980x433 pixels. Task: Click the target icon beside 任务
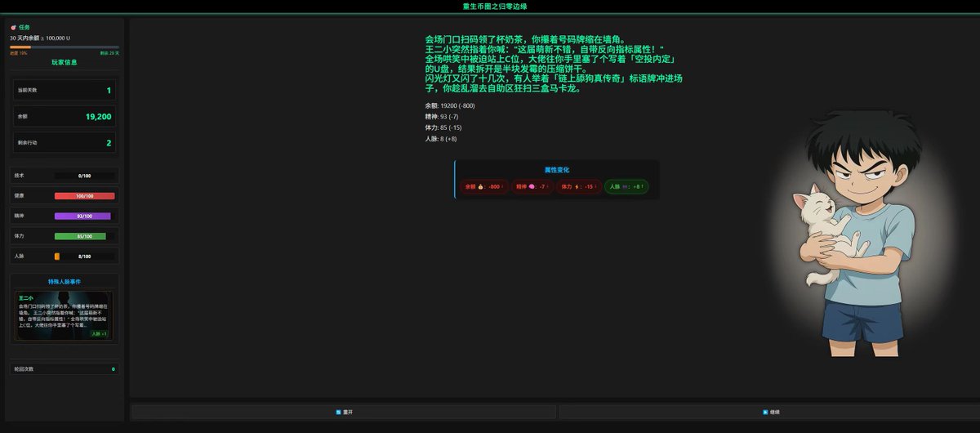pos(13,27)
